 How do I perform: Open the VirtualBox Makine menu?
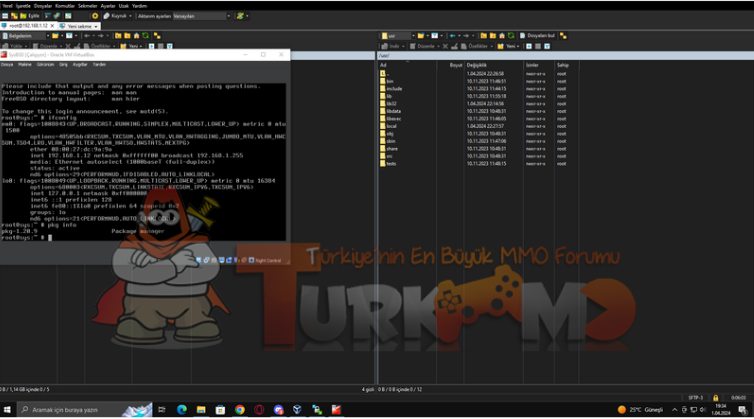(x=25, y=64)
